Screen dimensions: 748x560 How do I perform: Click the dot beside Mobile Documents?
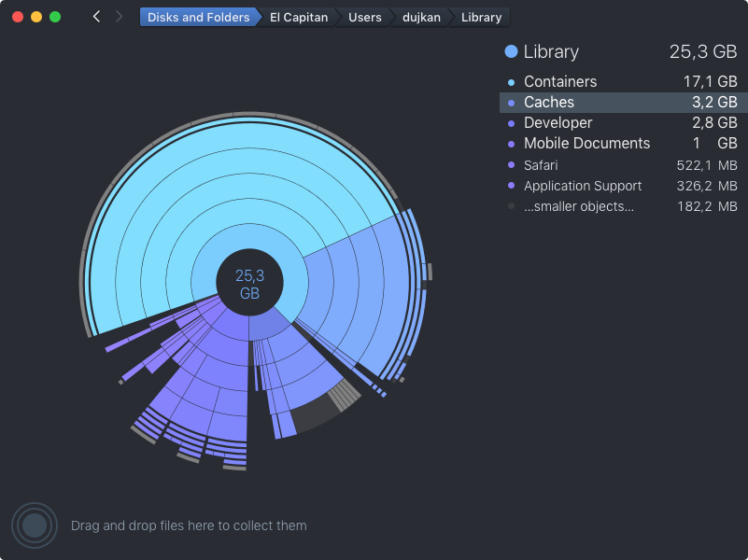[511, 144]
